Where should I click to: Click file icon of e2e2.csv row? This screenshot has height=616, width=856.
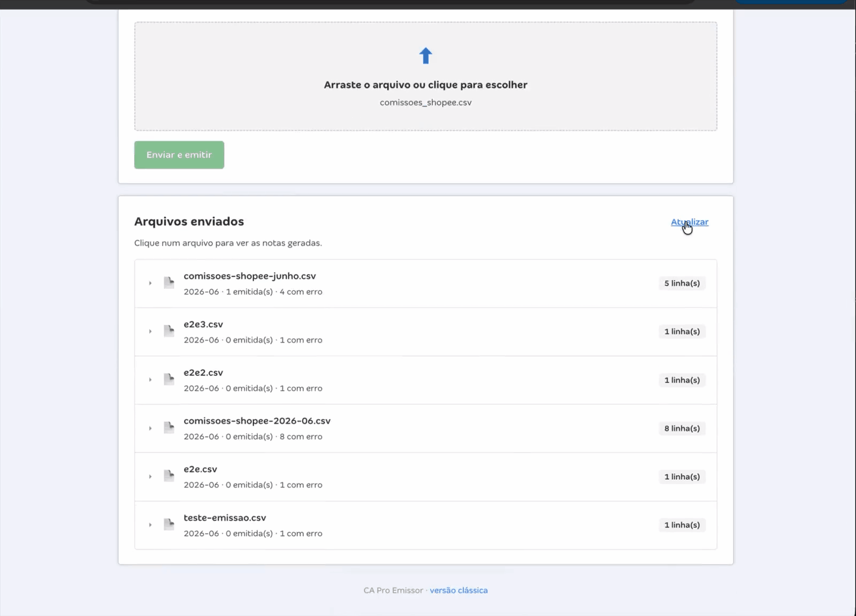point(169,380)
